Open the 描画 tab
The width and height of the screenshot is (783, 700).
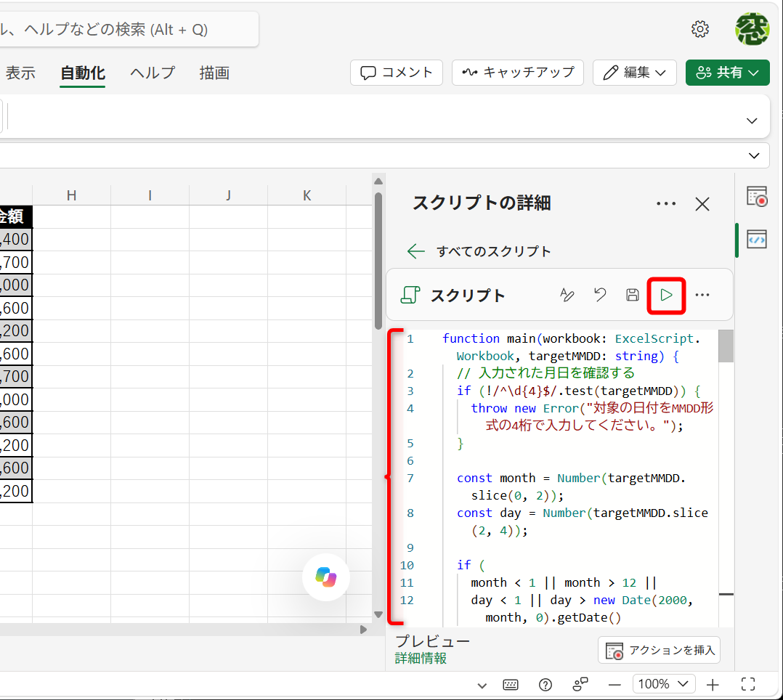point(214,73)
